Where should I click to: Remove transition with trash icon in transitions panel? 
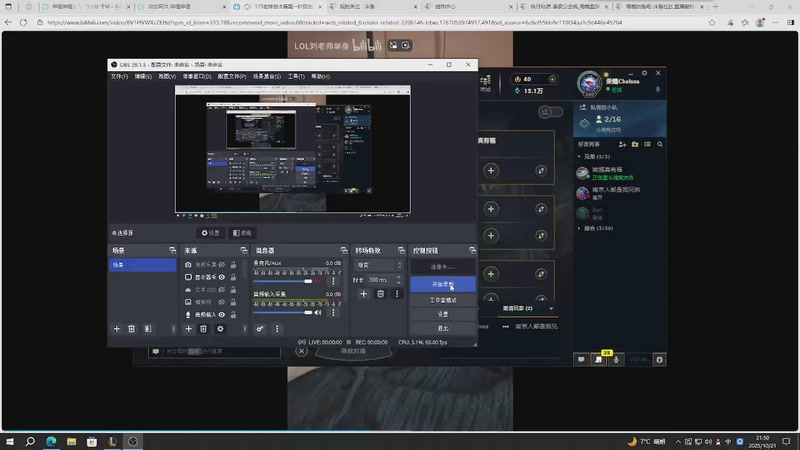click(380, 294)
